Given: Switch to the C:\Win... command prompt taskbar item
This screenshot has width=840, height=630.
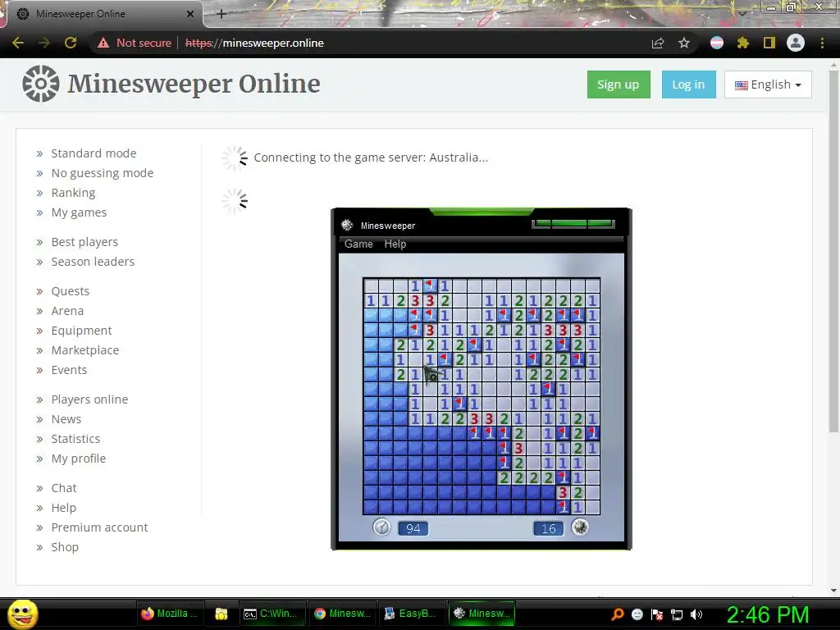Looking at the screenshot, I should (272, 614).
